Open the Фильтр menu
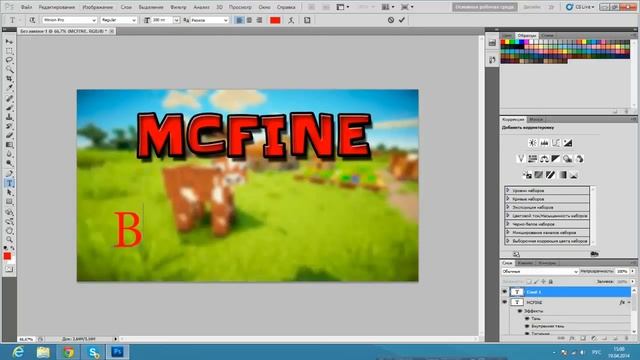Image resolution: width=640 pixels, height=360 pixels. (178, 7)
